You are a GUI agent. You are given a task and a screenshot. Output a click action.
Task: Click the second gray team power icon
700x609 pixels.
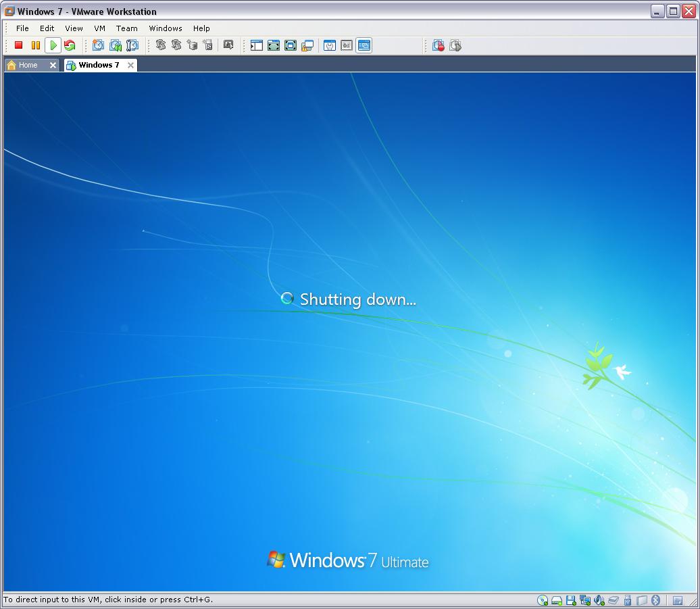pos(176,45)
